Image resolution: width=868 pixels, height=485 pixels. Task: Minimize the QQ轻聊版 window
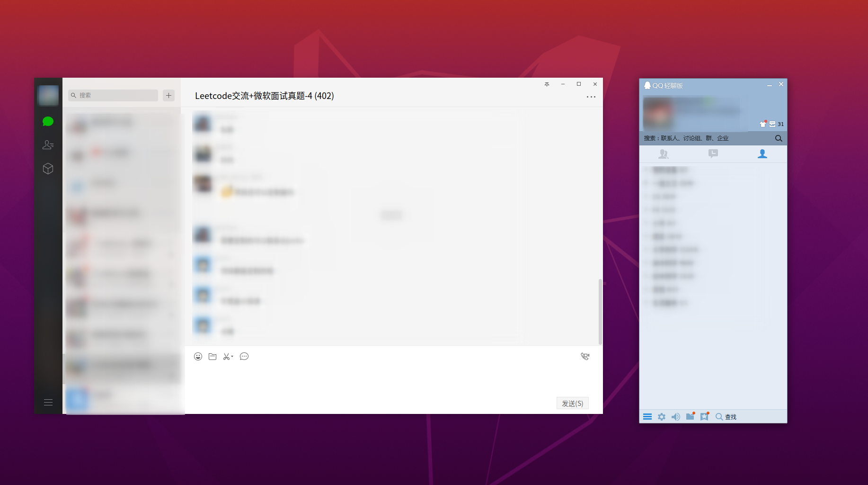pos(770,85)
